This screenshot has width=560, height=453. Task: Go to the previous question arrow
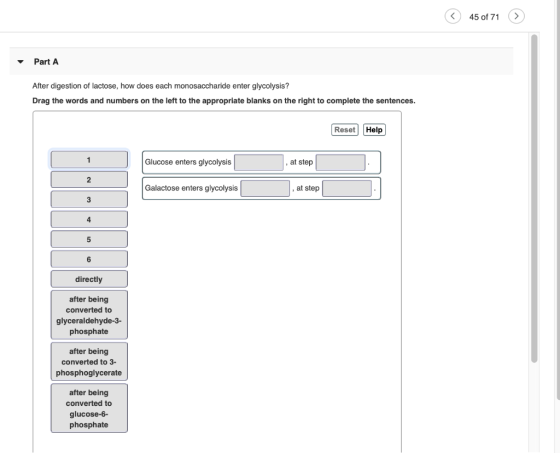coord(452,16)
